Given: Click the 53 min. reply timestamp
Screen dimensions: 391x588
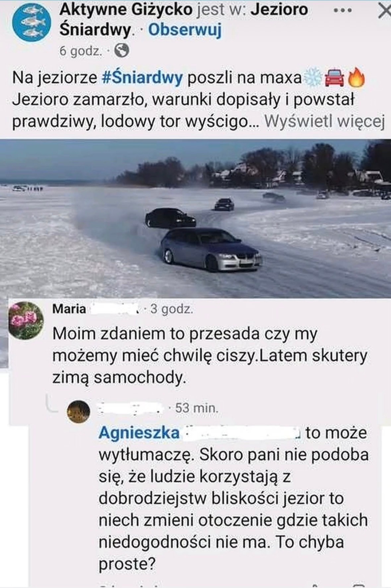Looking at the screenshot, I should pos(197,408).
